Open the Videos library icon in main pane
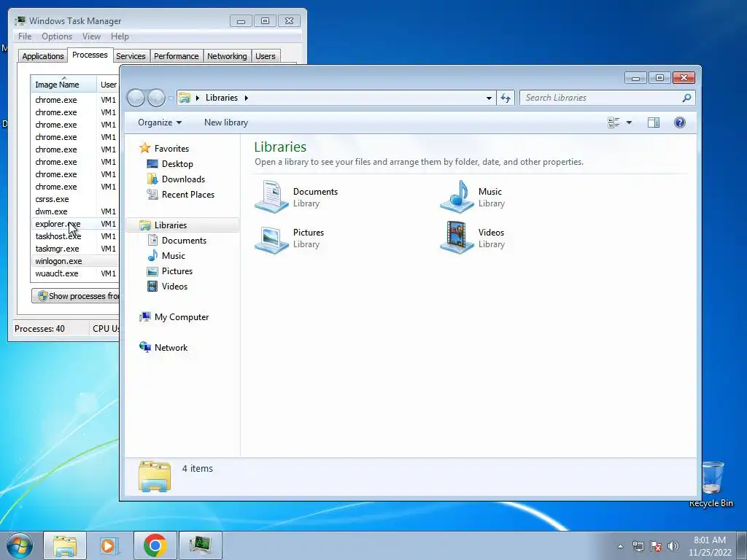The image size is (747, 560). click(x=457, y=238)
